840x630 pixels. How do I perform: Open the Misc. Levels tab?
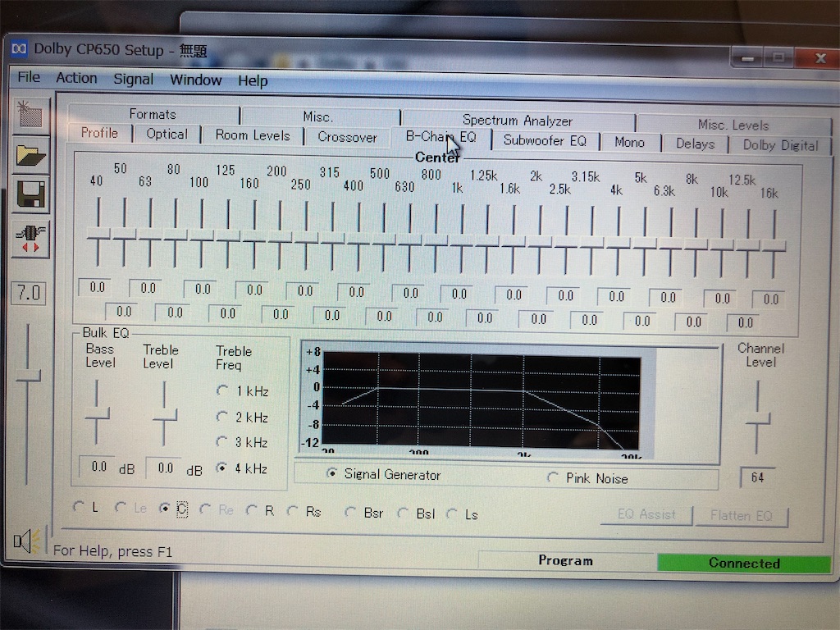point(733,126)
